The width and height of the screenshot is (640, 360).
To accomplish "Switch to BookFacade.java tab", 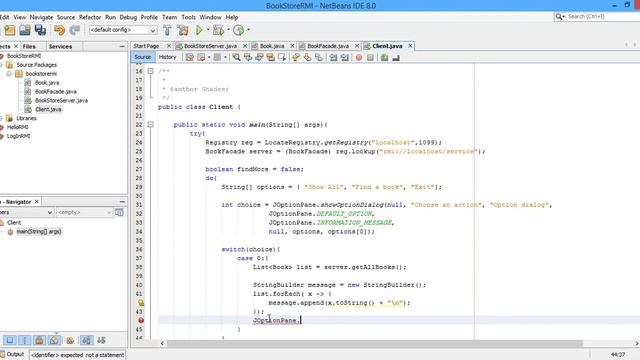I will (x=328, y=46).
